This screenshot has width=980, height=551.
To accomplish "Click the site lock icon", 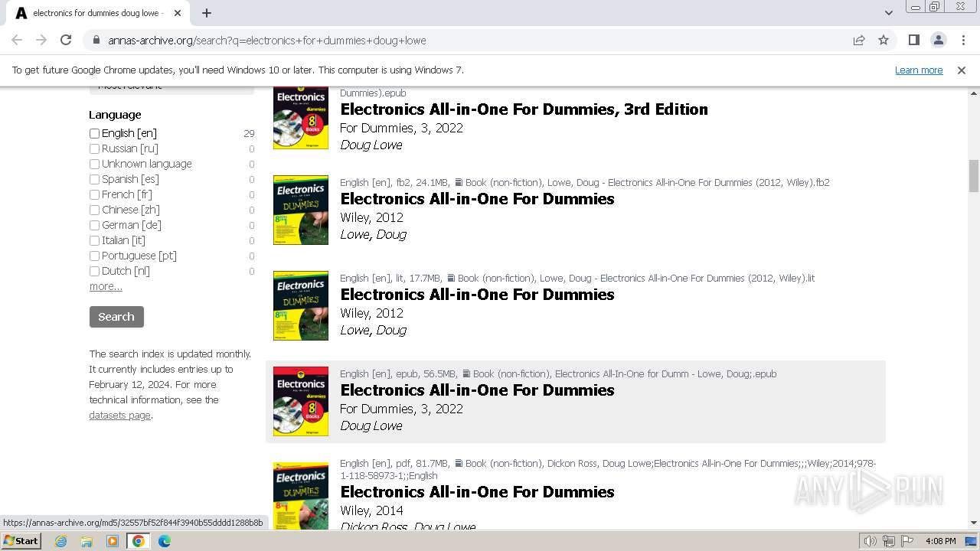I will (x=96, y=40).
